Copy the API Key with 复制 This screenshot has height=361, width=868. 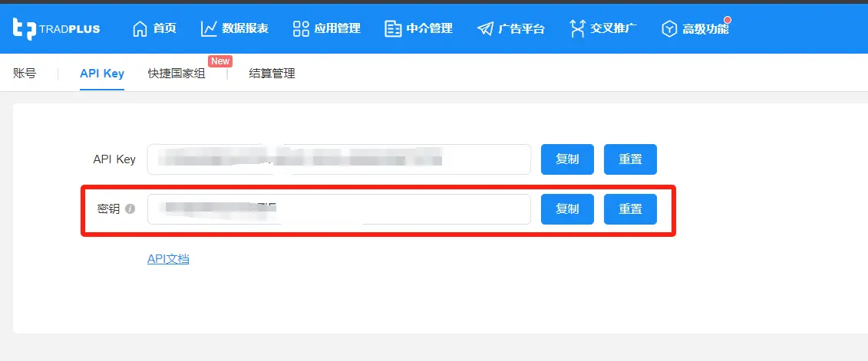(567, 159)
